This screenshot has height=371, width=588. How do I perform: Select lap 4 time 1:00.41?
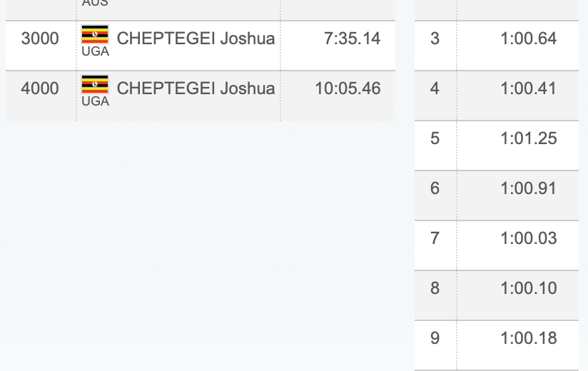pyautogui.click(x=528, y=88)
